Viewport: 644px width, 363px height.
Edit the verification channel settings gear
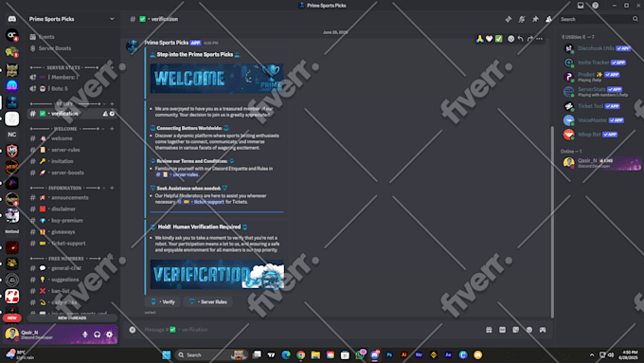click(112, 114)
